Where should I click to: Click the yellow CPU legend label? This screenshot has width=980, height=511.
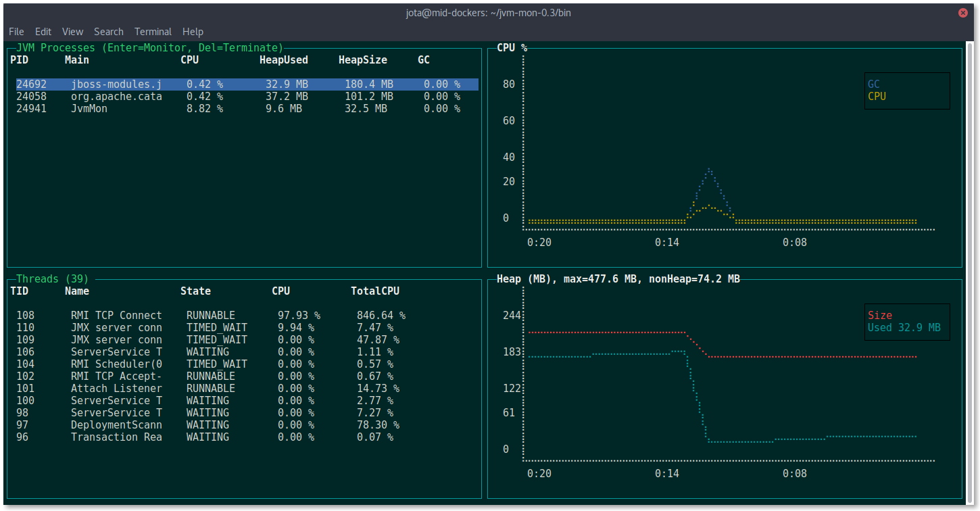[x=877, y=97]
